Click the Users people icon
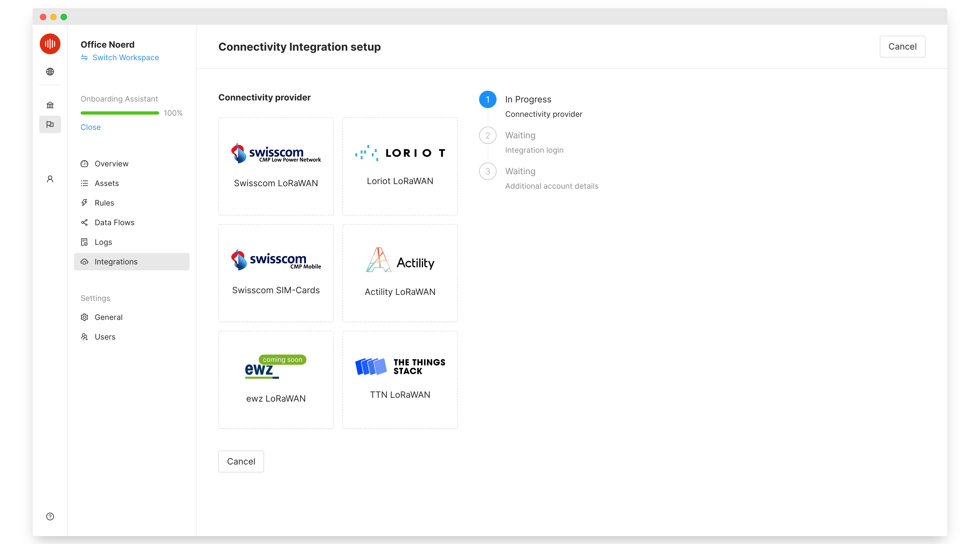 click(x=84, y=337)
